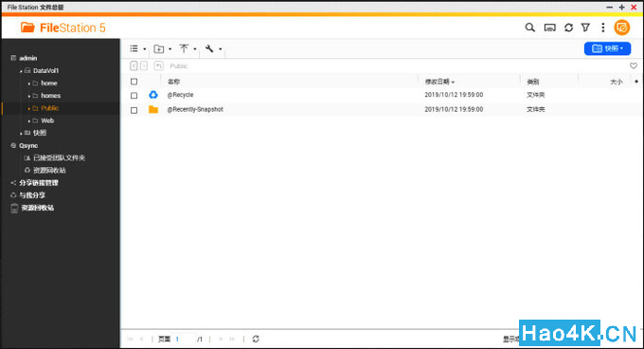The height and width of the screenshot is (349, 644).
Task: Expand the Public folder arrow
Action: [29, 108]
